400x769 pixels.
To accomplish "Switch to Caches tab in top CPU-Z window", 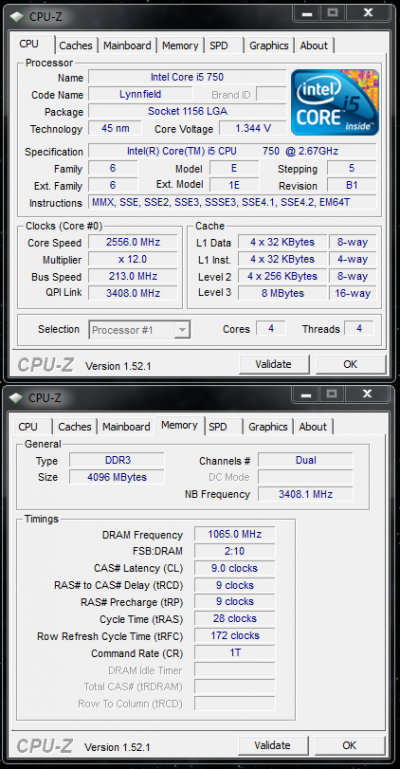I will point(76,46).
